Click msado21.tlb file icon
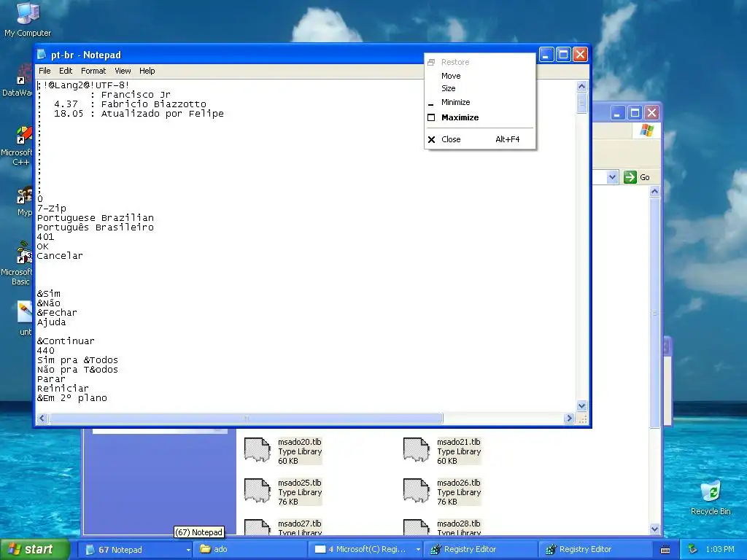 pos(417,450)
